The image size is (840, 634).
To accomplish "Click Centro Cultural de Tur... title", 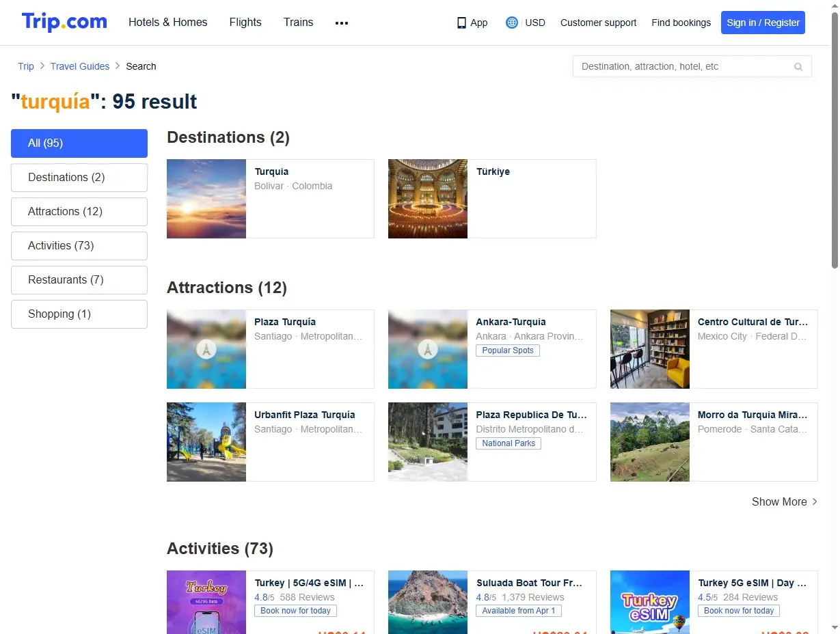I will coord(753,322).
